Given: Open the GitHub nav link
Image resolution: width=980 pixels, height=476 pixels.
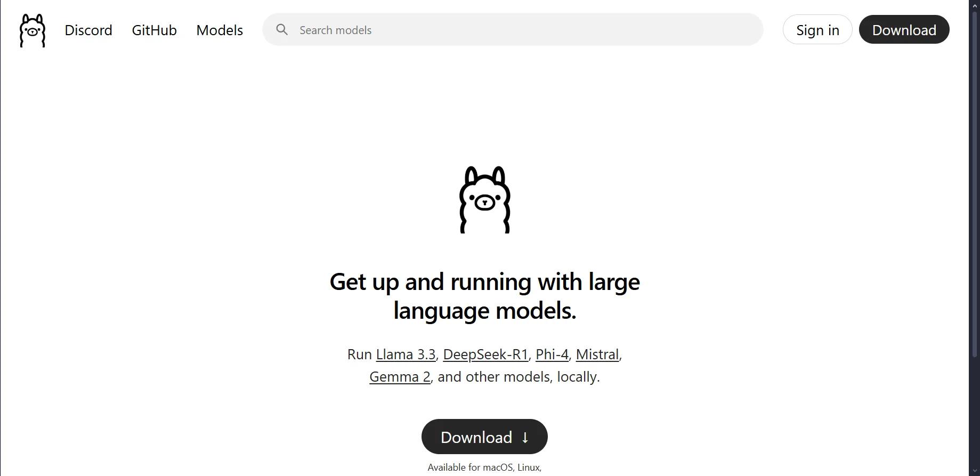Looking at the screenshot, I should [x=154, y=30].
